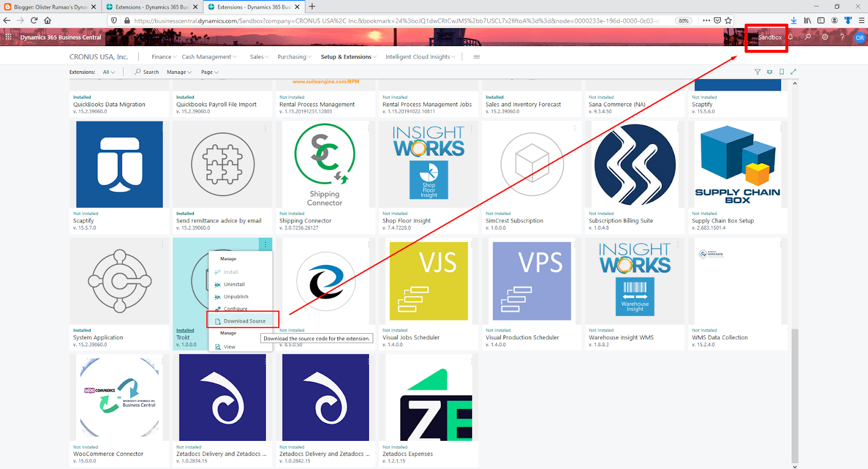Open the help question mark icon
The height and width of the screenshot is (469, 868).
843,37
